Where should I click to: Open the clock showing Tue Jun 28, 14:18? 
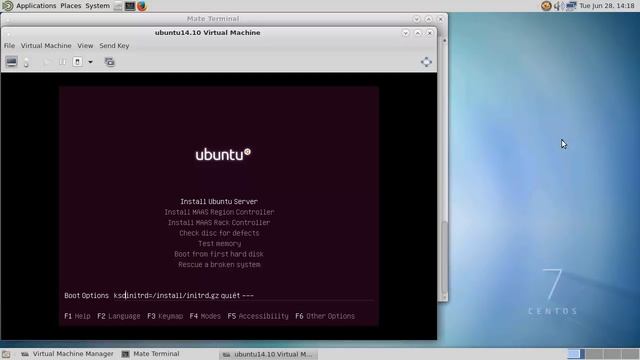(x=607, y=6)
